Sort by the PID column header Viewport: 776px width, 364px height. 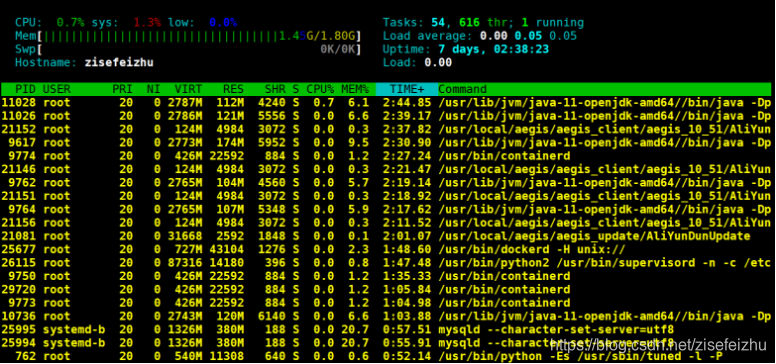tap(25, 90)
